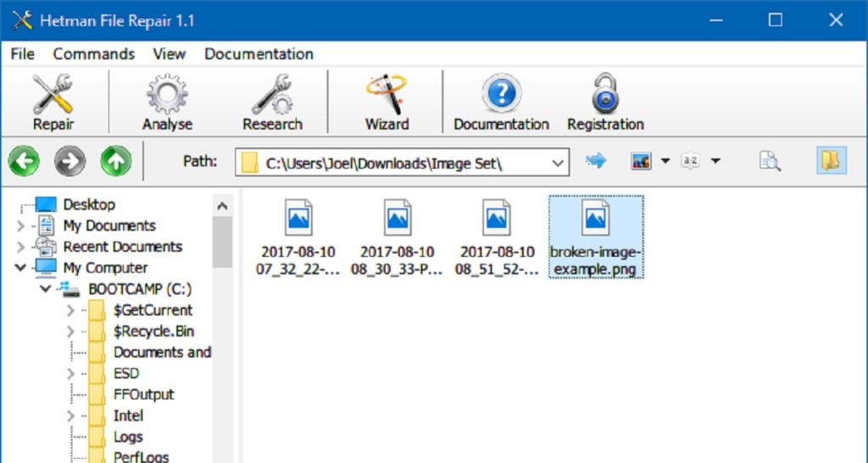This screenshot has width=868, height=463.
Task: Open the view mode dropdown arrow
Action: pyautogui.click(x=665, y=161)
